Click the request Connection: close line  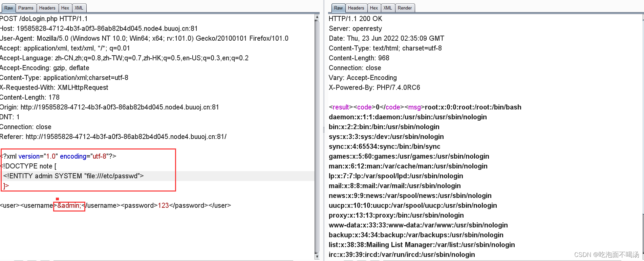pyautogui.click(x=25, y=127)
